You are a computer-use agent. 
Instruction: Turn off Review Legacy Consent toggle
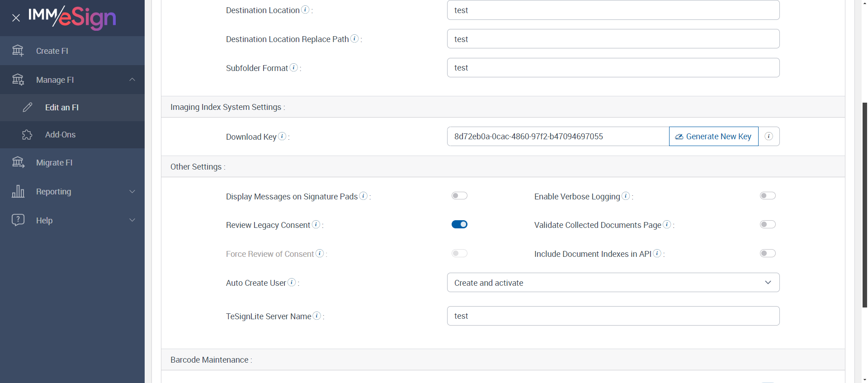[459, 224]
